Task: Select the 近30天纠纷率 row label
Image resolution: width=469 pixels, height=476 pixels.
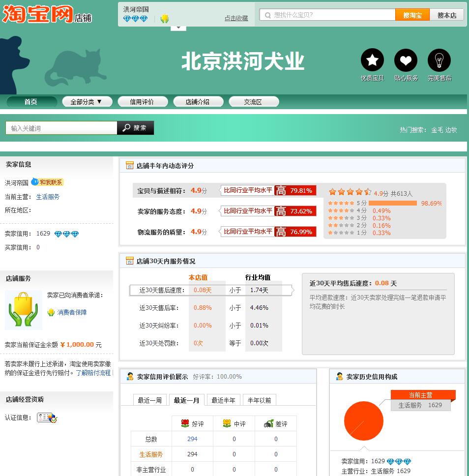Action: pos(159,326)
